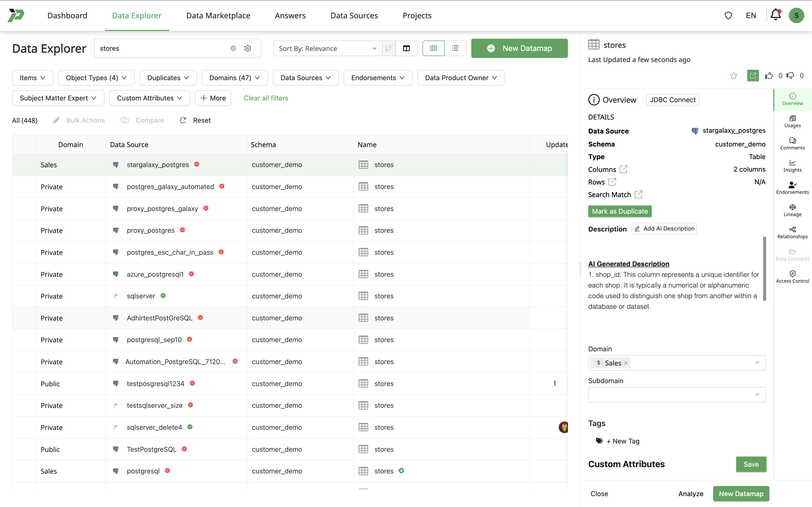
Task: Open the Insights side panel icon
Action: [x=792, y=166]
